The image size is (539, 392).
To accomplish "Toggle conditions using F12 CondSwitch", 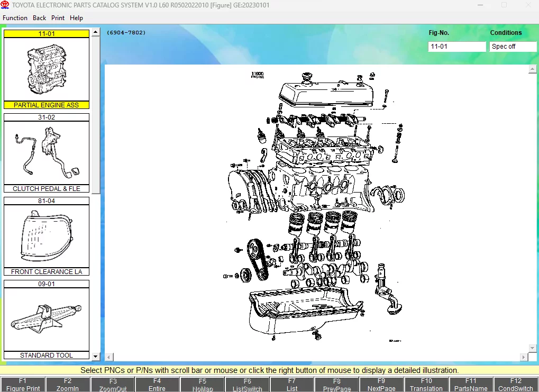I will point(516,385).
